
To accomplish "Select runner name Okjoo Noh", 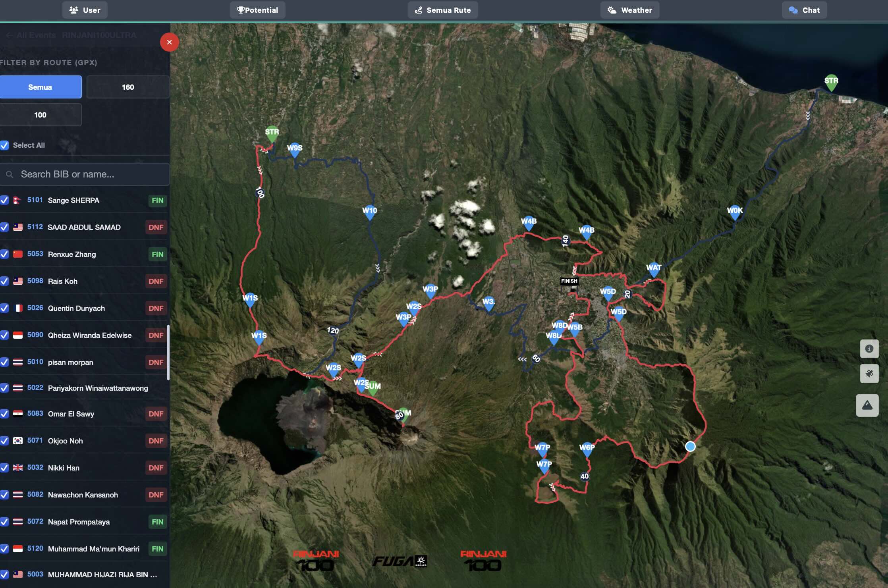I will click(65, 441).
